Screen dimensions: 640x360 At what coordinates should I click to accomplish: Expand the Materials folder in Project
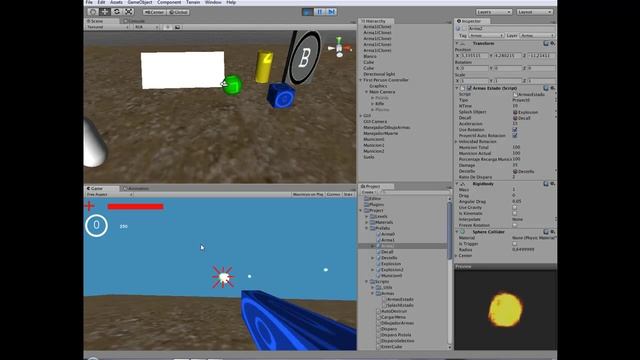367,222
